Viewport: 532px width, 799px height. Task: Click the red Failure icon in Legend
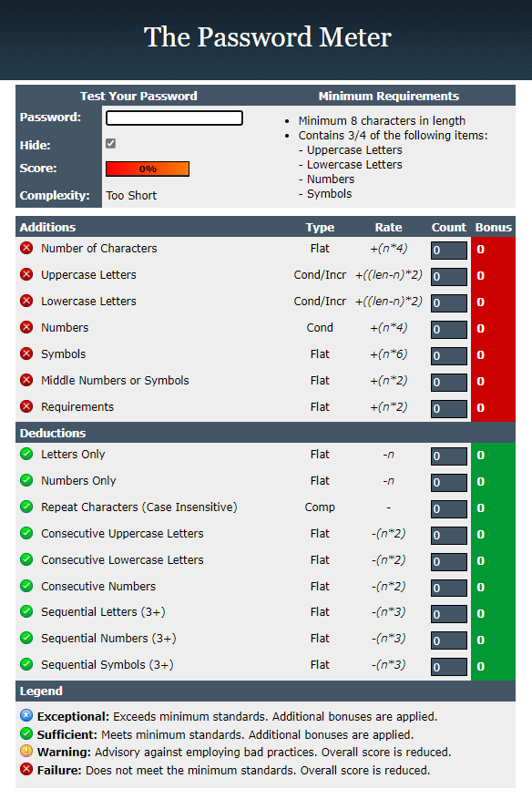pyautogui.click(x=26, y=770)
